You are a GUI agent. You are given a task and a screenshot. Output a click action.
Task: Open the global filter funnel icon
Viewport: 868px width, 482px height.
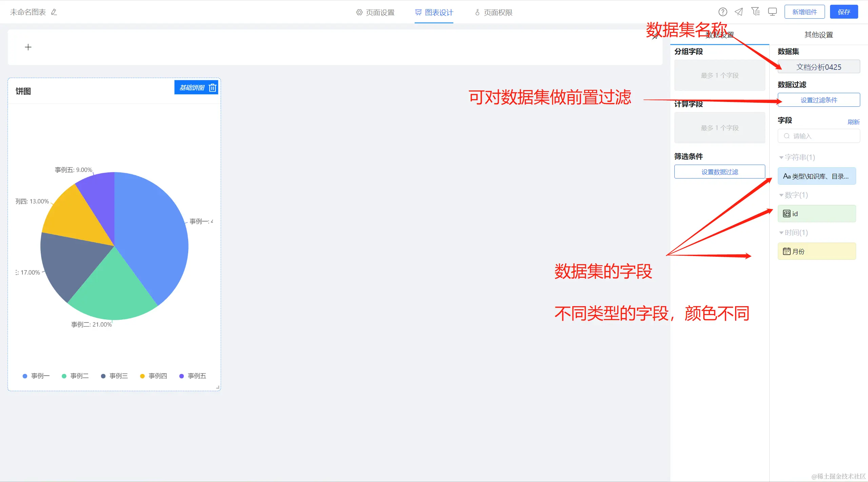[x=755, y=12]
